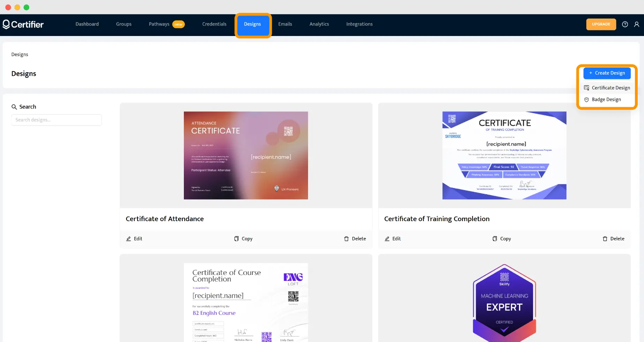
Task: Open the Emails tab
Action: (x=285, y=24)
